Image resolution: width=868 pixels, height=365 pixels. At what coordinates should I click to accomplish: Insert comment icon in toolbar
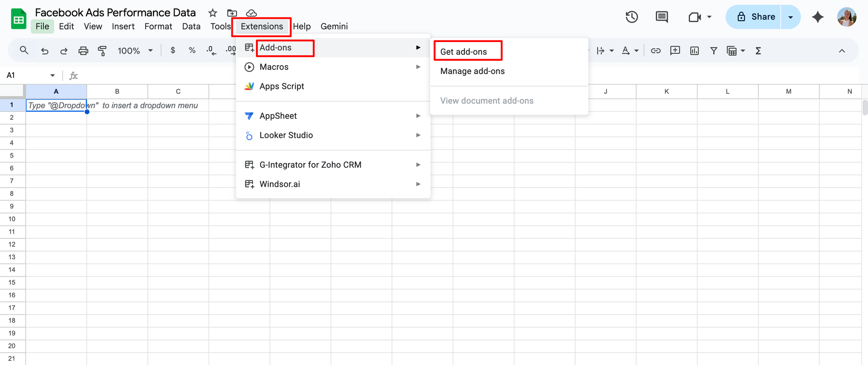point(675,51)
